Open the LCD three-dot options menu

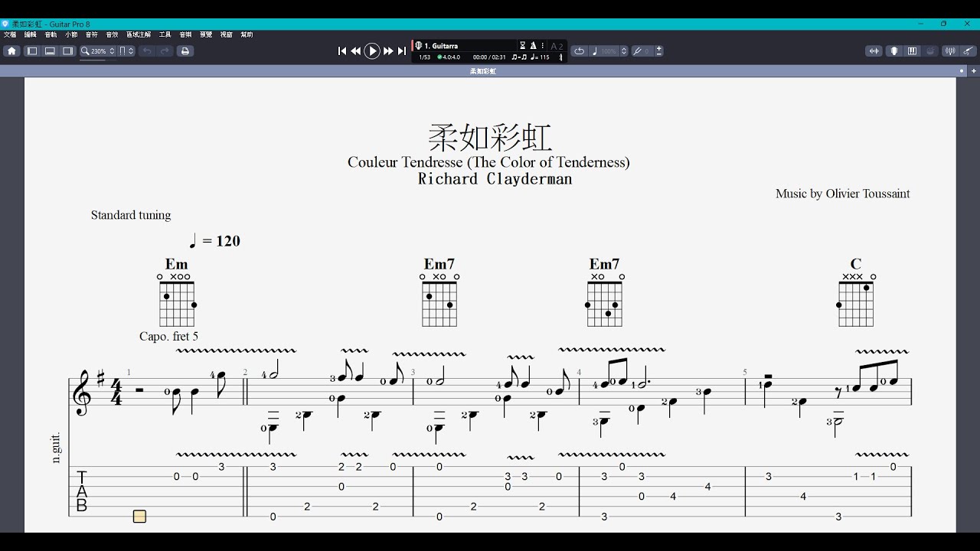click(x=543, y=46)
